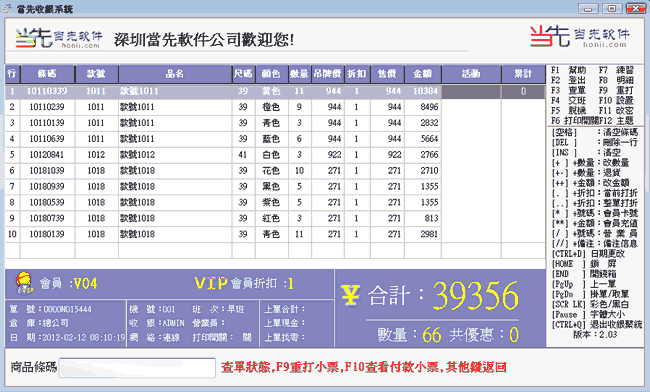Click the Honii logo at top right
Image resolution: width=650 pixels, height=392 pixels.
tap(580, 36)
